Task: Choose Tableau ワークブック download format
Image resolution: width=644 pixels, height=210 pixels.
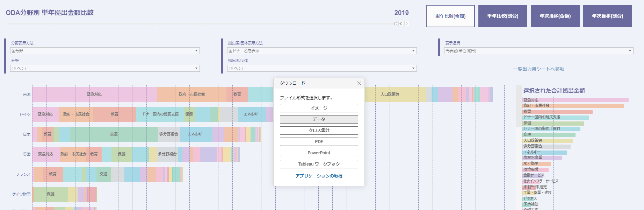Action: 319,164
